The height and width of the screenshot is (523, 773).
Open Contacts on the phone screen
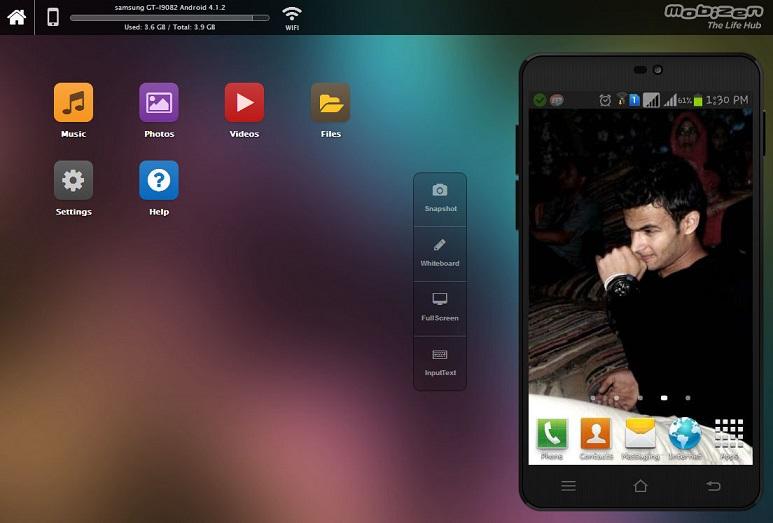point(596,435)
